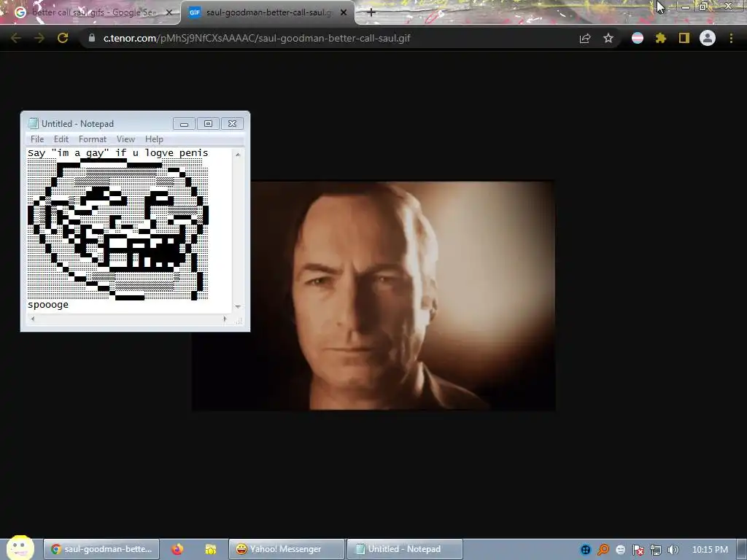
Task: Go back using the browser back arrow
Action: (16, 38)
